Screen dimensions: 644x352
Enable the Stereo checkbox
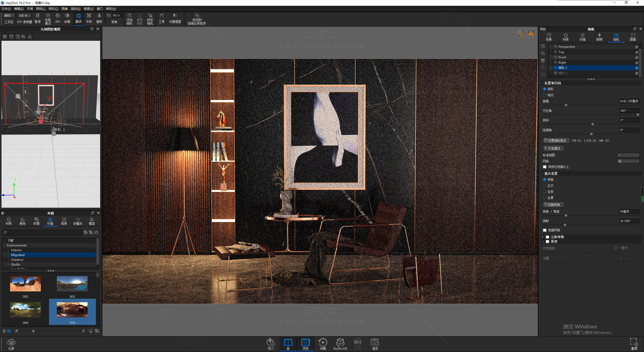click(x=547, y=237)
